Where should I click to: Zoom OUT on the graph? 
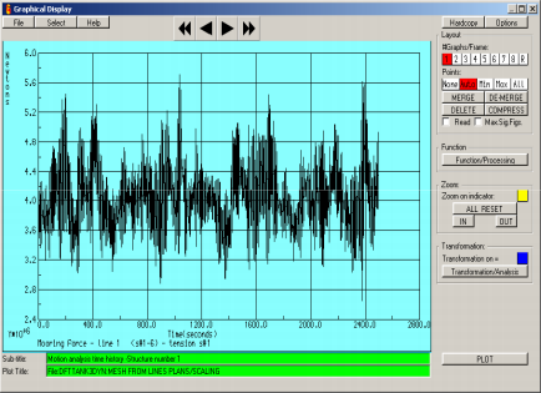[x=506, y=222]
